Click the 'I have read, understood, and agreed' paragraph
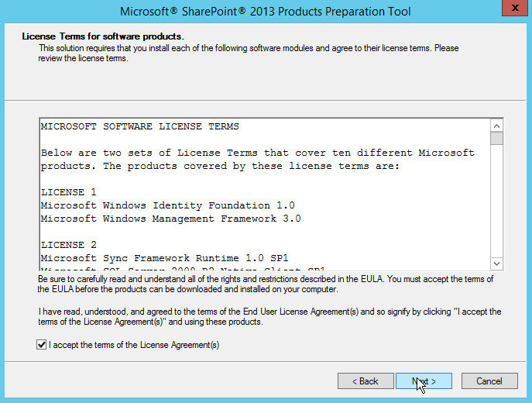The image size is (532, 403). (269, 316)
